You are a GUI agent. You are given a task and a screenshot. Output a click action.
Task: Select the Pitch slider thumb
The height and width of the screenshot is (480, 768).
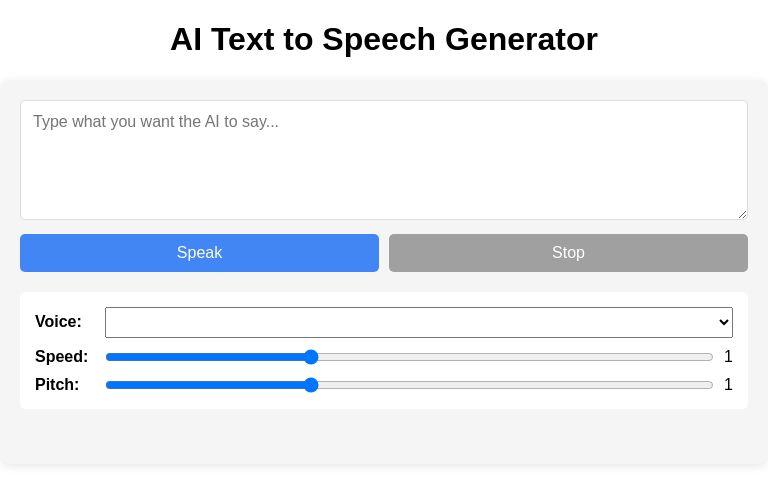coord(311,385)
